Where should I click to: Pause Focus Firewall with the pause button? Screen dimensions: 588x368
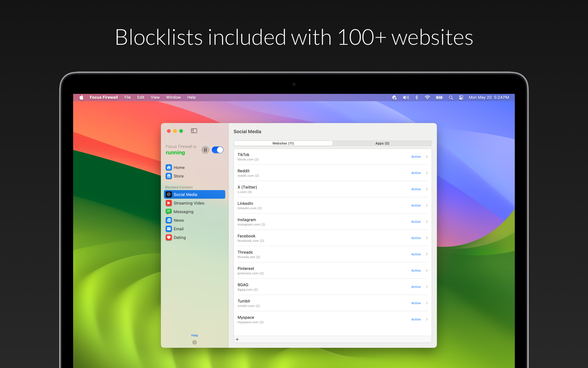click(x=205, y=150)
